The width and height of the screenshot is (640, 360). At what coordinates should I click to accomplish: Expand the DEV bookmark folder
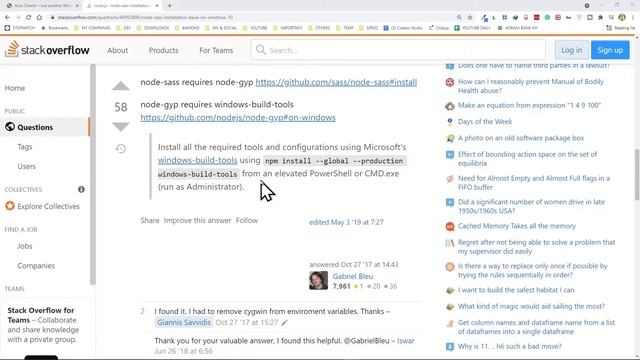[124, 28]
